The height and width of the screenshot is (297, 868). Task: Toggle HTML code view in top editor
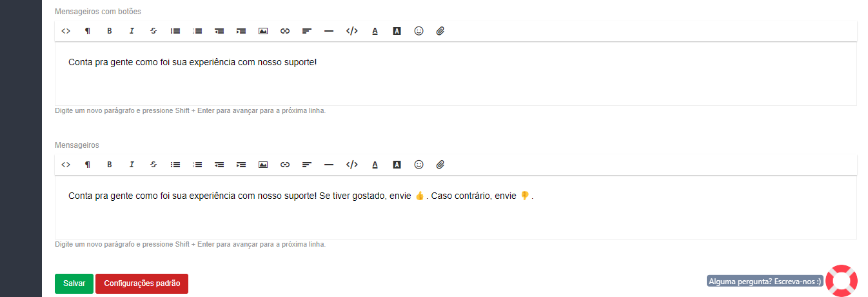coord(66,31)
